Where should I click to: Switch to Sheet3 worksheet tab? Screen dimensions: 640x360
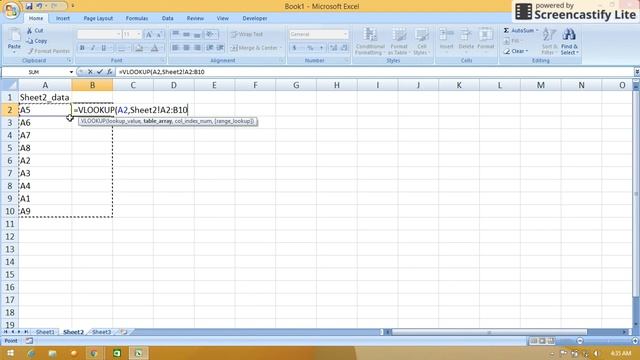tap(102, 332)
